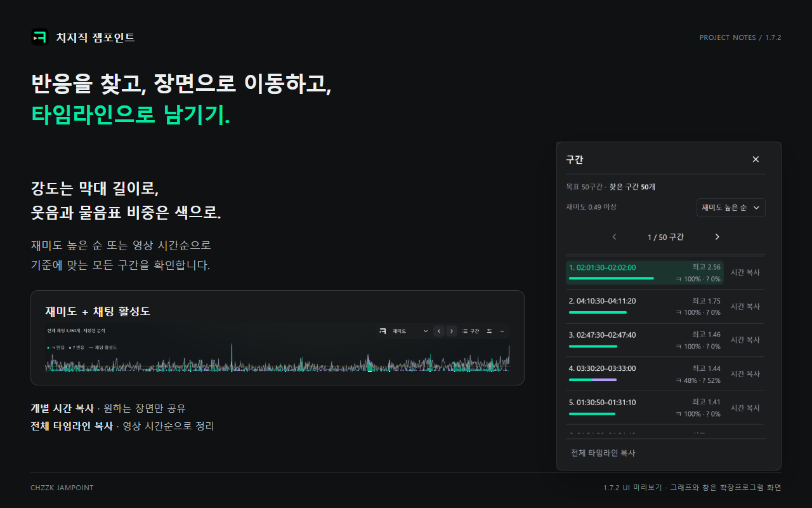Open the 재미도 높은 순 sort dropdown
This screenshot has height=508, width=812.
coord(731,208)
